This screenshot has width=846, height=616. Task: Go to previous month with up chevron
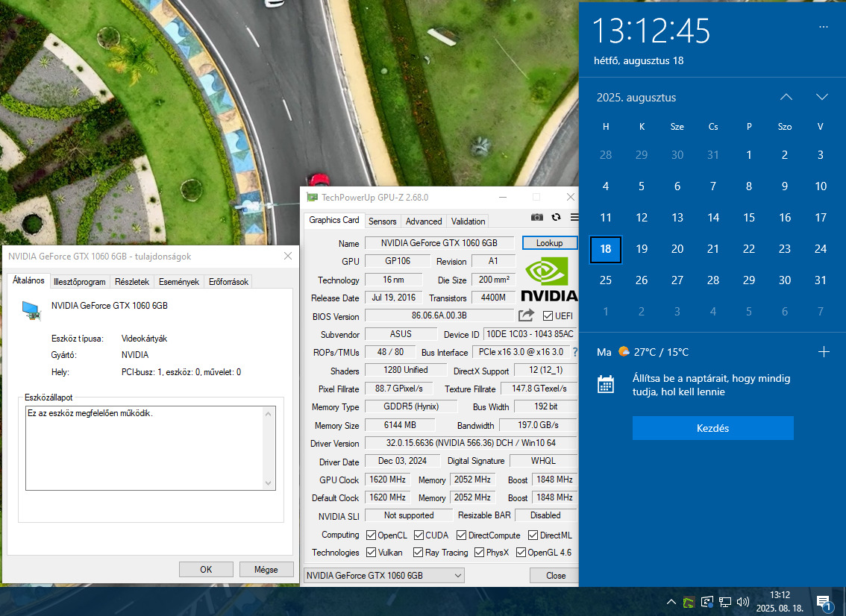(x=786, y=97)
